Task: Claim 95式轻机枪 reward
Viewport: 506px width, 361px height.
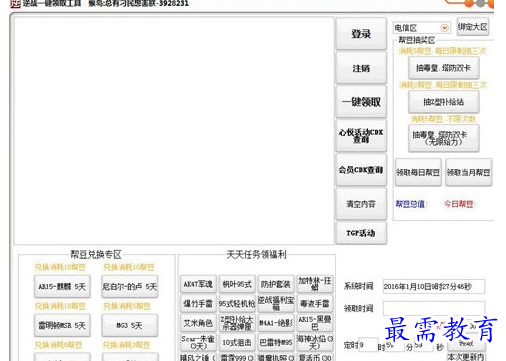Action: pos(237,303)
